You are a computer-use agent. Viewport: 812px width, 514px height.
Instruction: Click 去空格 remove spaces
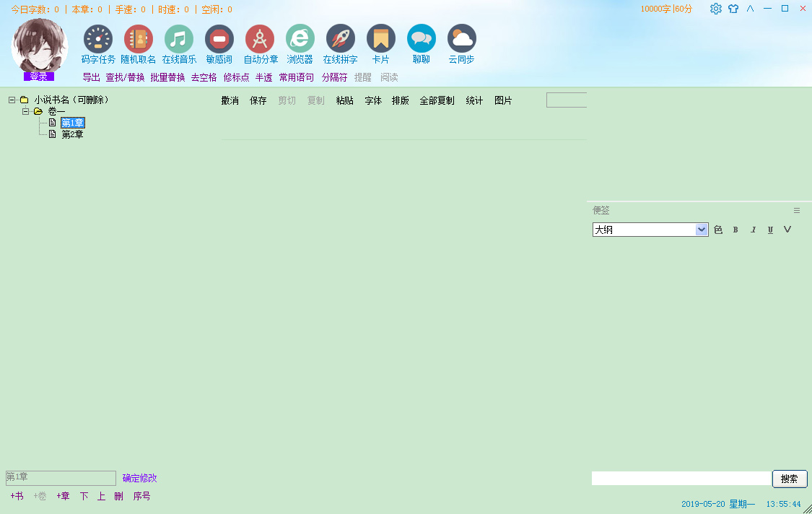(204, 77)
